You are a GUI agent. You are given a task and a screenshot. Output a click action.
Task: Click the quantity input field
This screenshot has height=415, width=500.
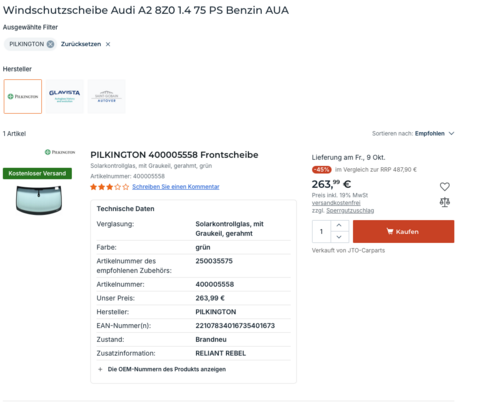[x=321, y=231]
